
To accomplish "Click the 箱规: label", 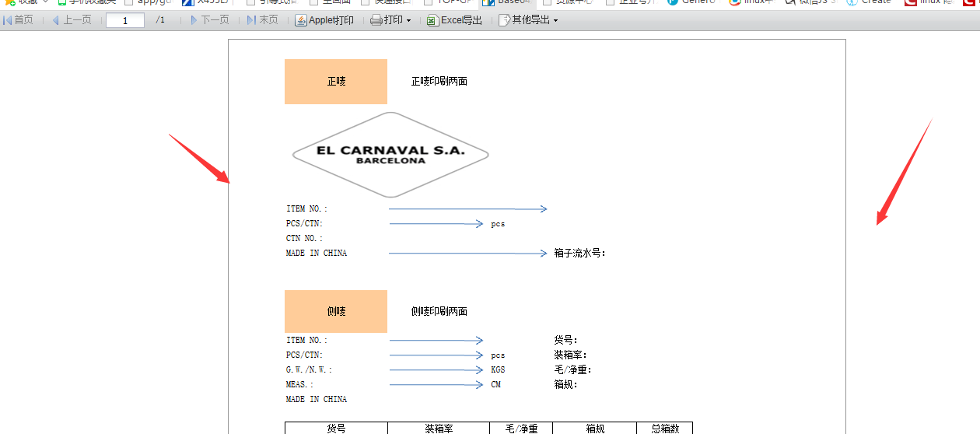I will click(565, 384).
